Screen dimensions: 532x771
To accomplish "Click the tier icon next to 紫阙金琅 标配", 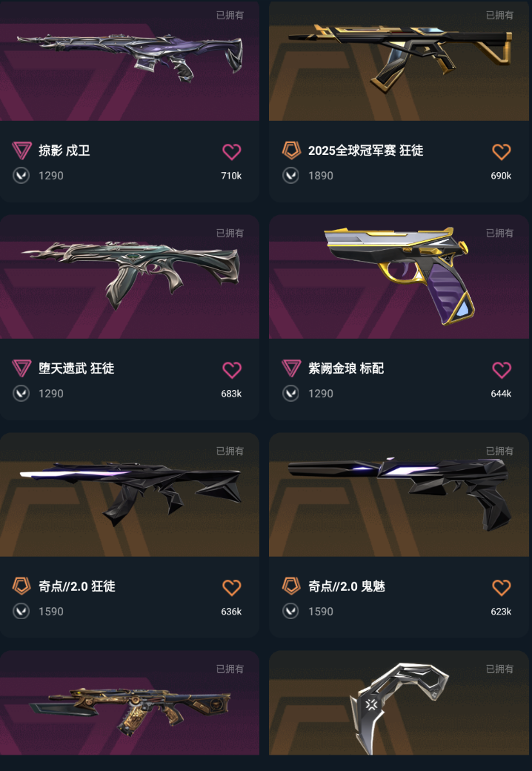I will tap(291, 368).
